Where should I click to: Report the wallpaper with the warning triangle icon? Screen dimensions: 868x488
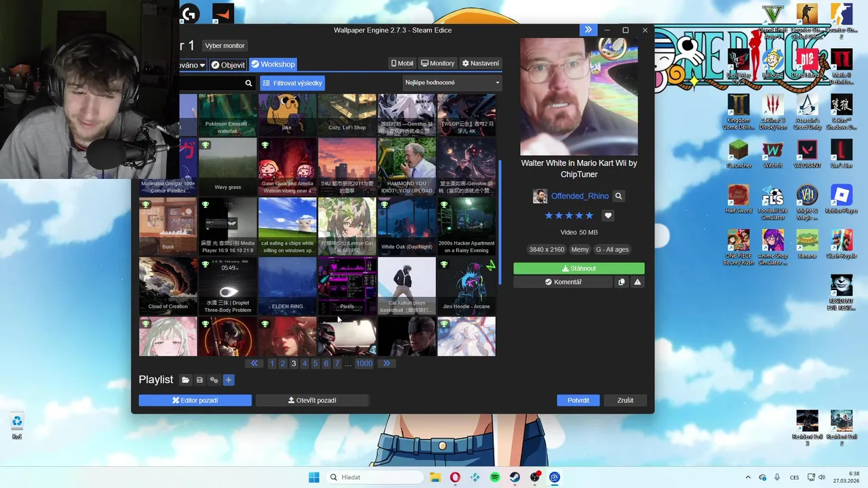[637, 282]
